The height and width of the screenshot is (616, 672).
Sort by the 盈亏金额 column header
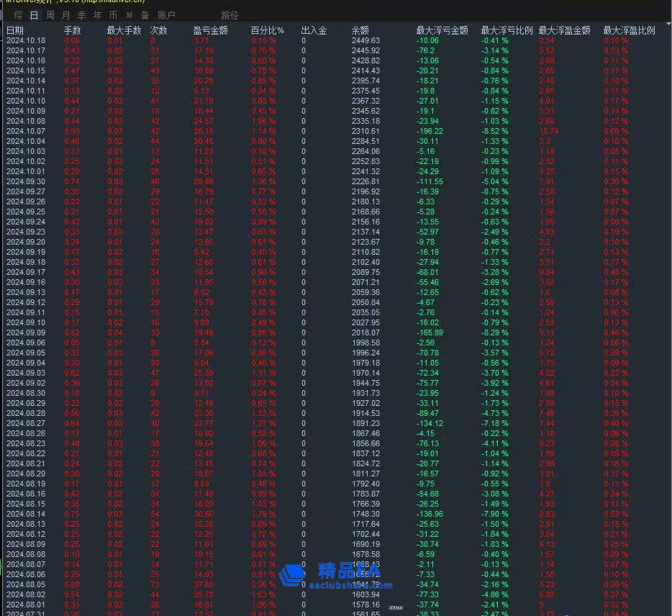pos(210,30)
